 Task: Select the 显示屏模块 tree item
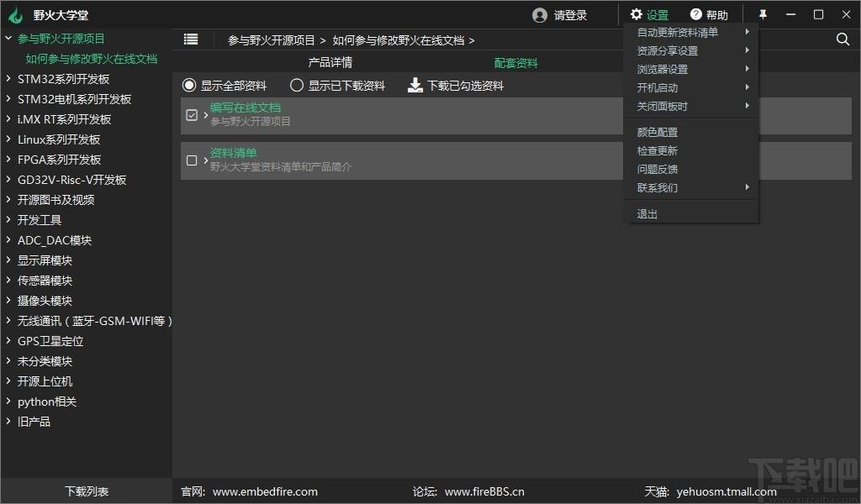pos(45,260)
